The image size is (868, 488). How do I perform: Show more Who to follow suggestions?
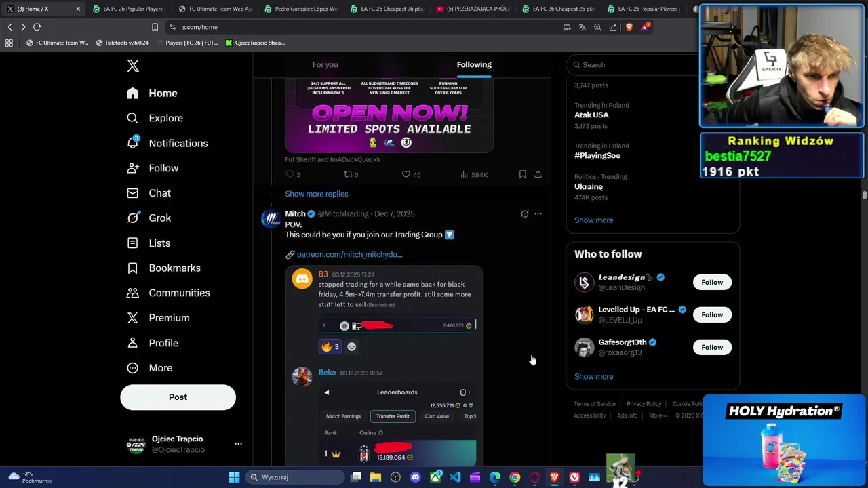point(593,377)
